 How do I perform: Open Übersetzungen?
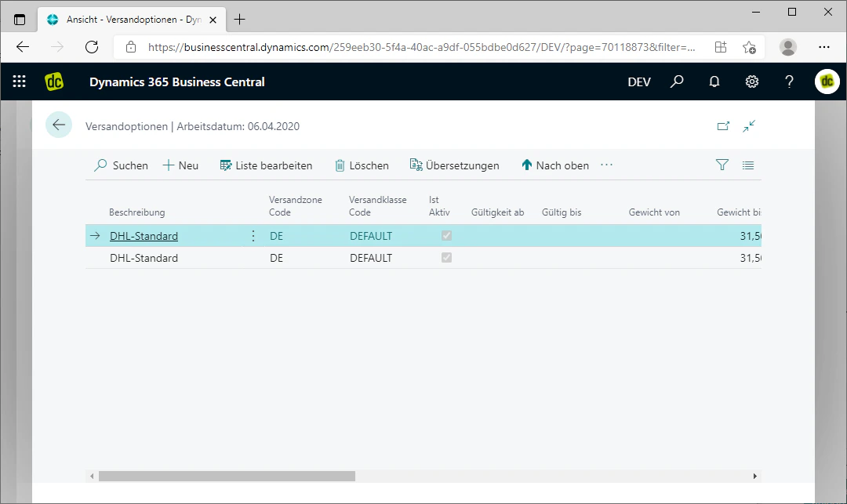(454, 165)
